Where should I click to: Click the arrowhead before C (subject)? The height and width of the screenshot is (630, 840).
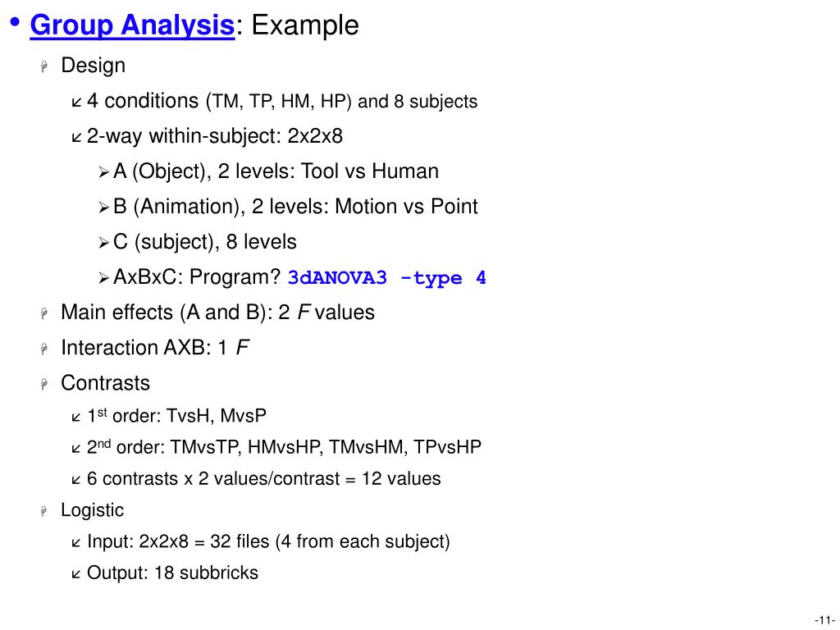[x=104, y=243]
